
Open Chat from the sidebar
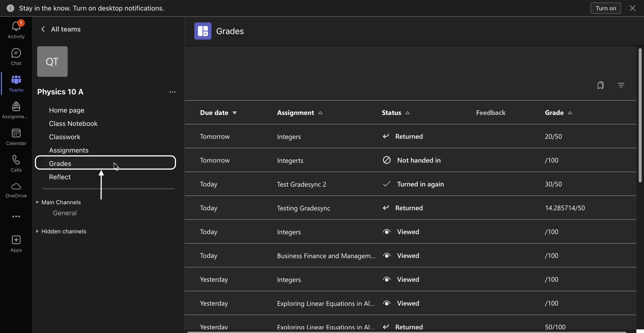point(16,53)
